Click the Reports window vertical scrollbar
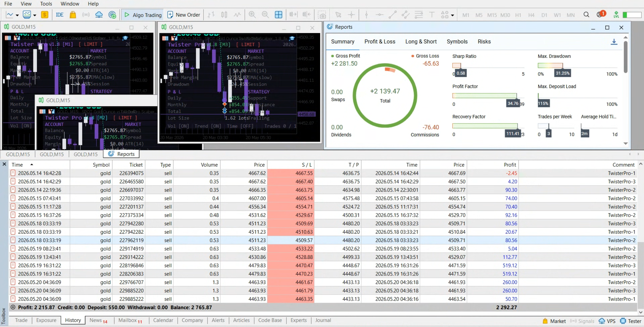This screenshot has width=644, height=327. tap(626, 57)
